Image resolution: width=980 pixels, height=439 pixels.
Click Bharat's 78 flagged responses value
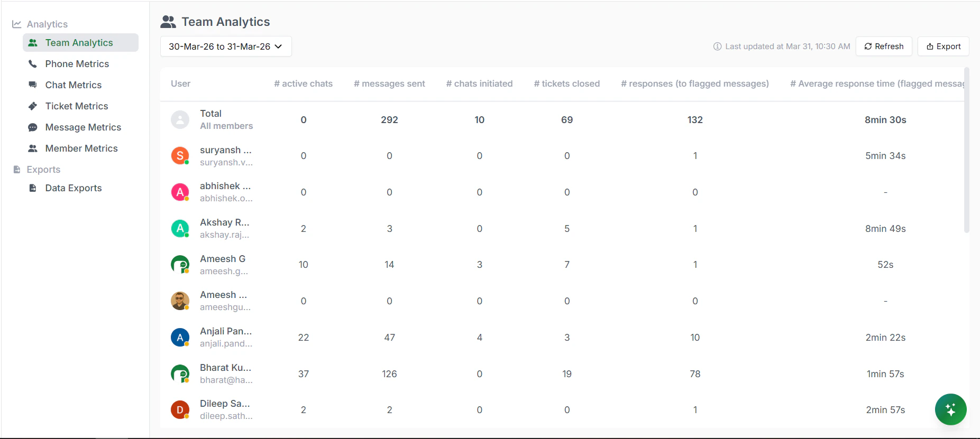[x=695, y=374]
